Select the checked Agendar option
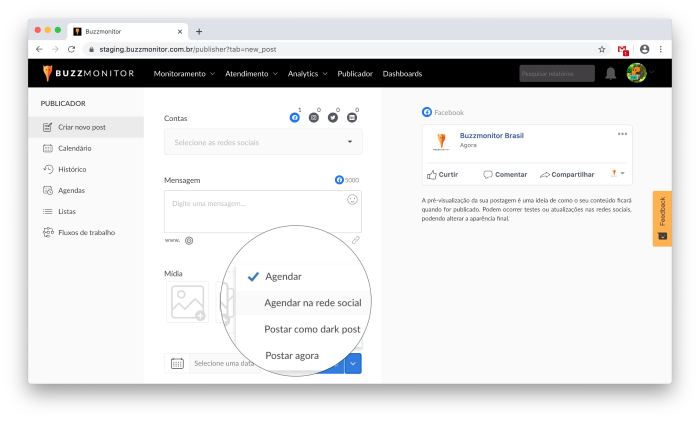 [283, 276]
